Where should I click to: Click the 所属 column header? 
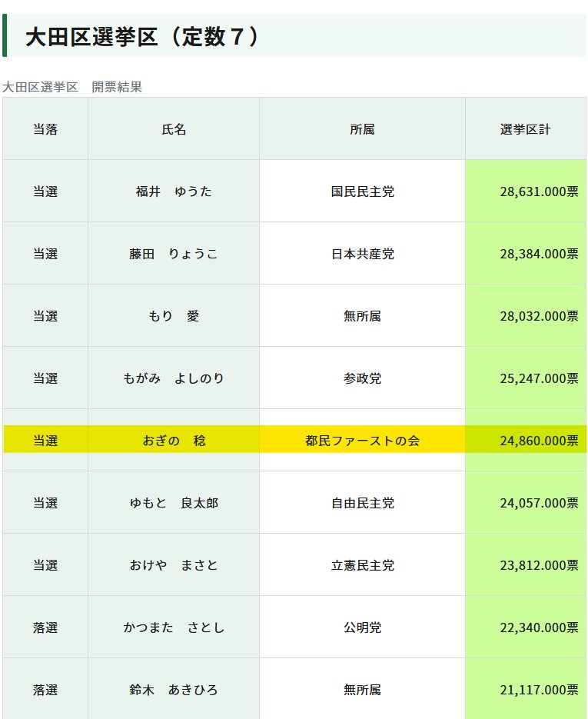point(362,129)
